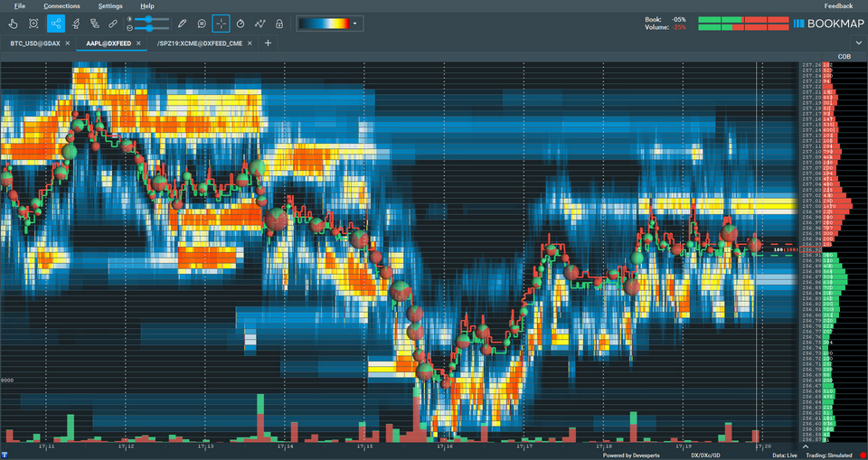Click the hand pointer tool icon
Image resolution: width=868 pixels, height=460 pixels.
click(x=13, y=23)
